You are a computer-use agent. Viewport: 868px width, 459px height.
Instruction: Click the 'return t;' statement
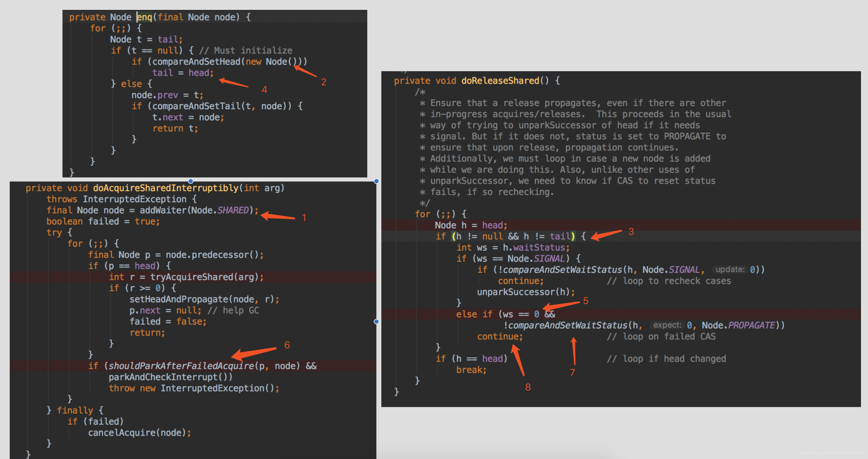point(175,128)
